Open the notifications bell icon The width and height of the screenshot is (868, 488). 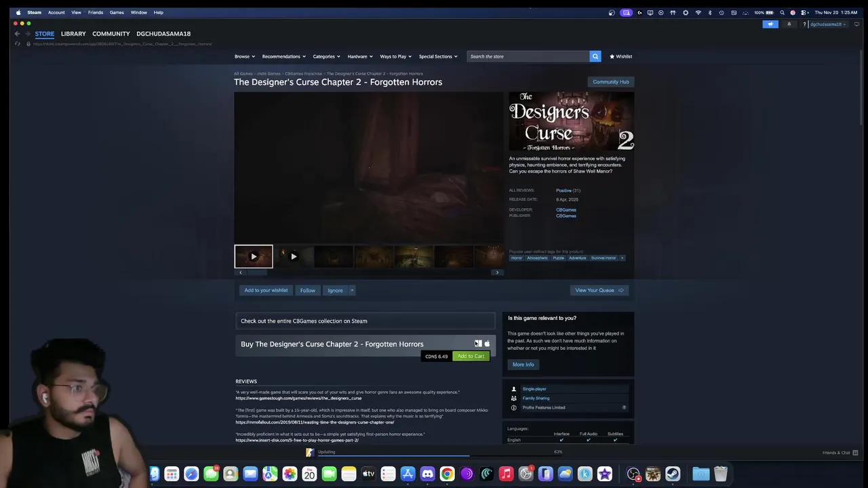pyautogui.click(x=789, y=24)
